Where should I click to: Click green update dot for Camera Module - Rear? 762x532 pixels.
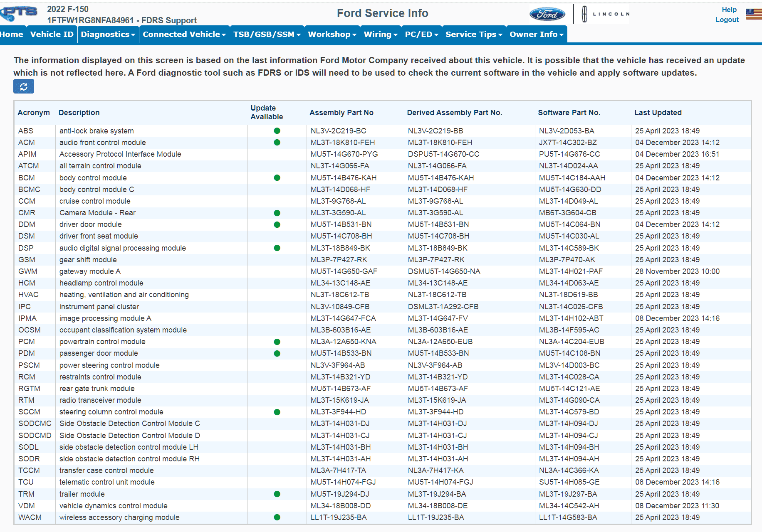[x=277, y=213]
